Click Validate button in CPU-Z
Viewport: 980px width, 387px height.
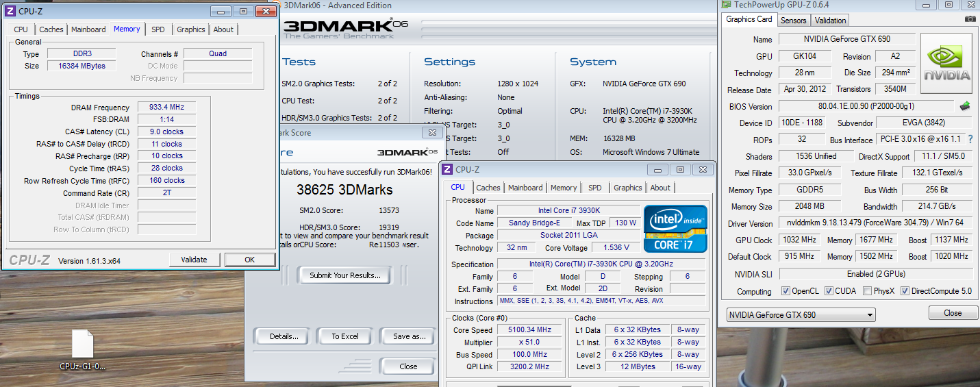click(194, 260)
